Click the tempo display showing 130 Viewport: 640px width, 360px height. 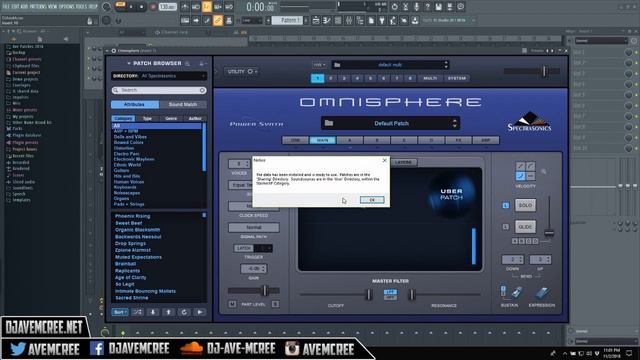[x=167, y=7]
